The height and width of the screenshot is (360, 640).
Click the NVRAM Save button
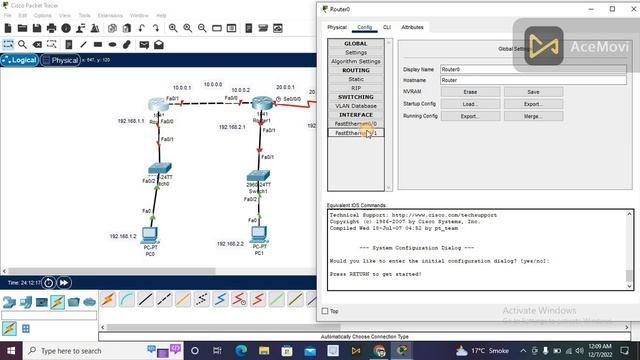(533, 92)
